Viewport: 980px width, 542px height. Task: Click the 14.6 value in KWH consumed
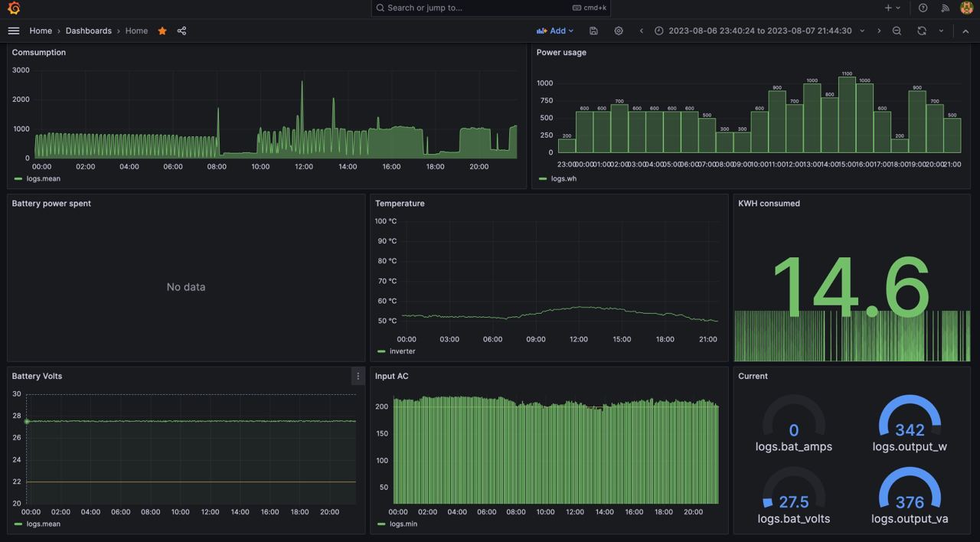click(851, 286)
